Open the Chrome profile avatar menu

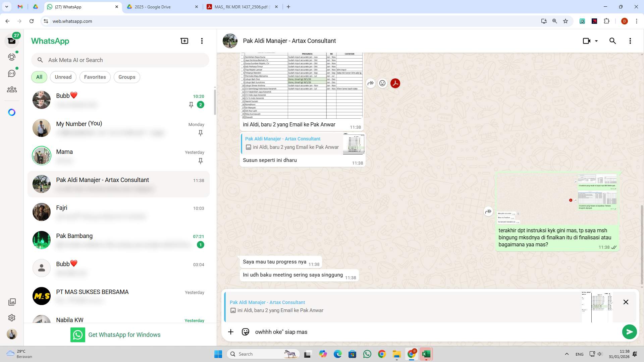(625, 21)
